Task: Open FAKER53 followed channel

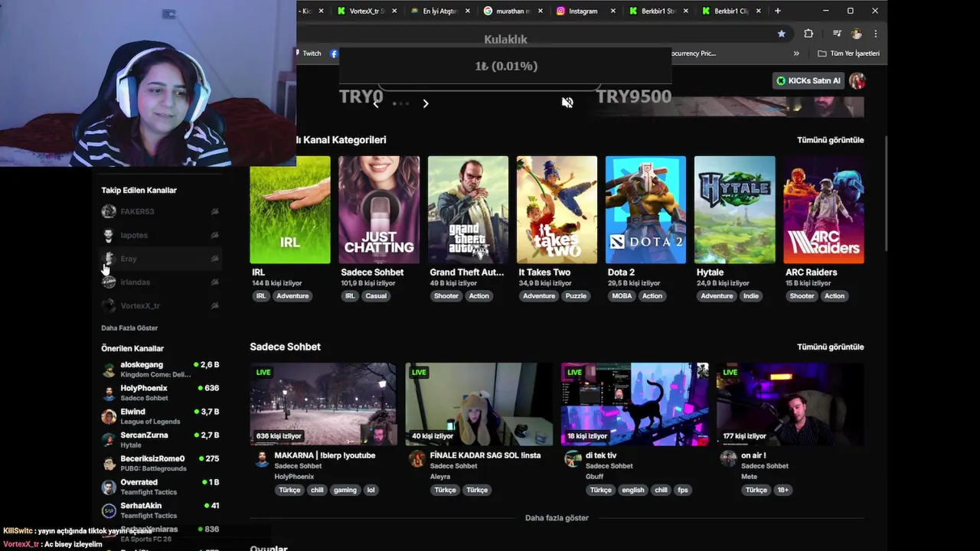Action: tap(161, 211)
